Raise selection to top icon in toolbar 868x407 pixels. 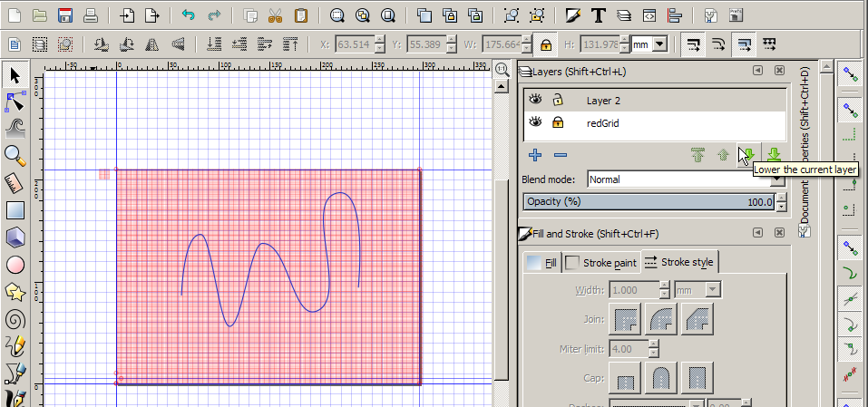tap(290, 44)
